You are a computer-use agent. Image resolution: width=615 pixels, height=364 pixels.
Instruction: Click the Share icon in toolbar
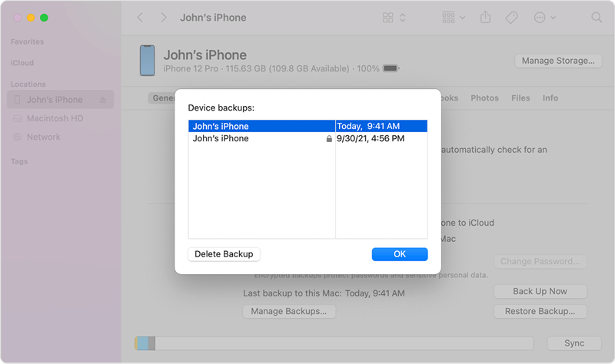point(486,17)
